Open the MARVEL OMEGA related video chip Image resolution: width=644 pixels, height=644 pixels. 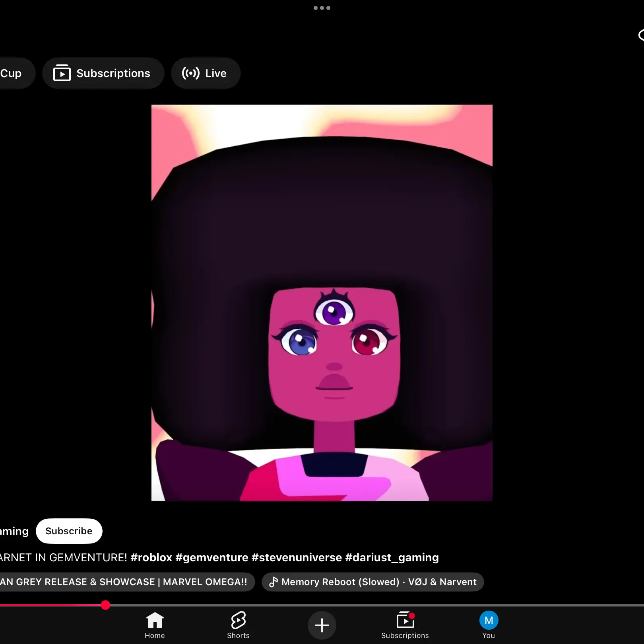pyautogui.click(x=126, y=582)
